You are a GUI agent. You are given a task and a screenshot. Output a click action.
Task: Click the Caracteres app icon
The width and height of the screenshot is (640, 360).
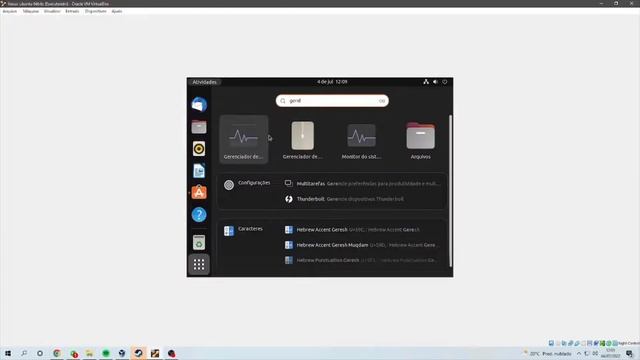229,231
